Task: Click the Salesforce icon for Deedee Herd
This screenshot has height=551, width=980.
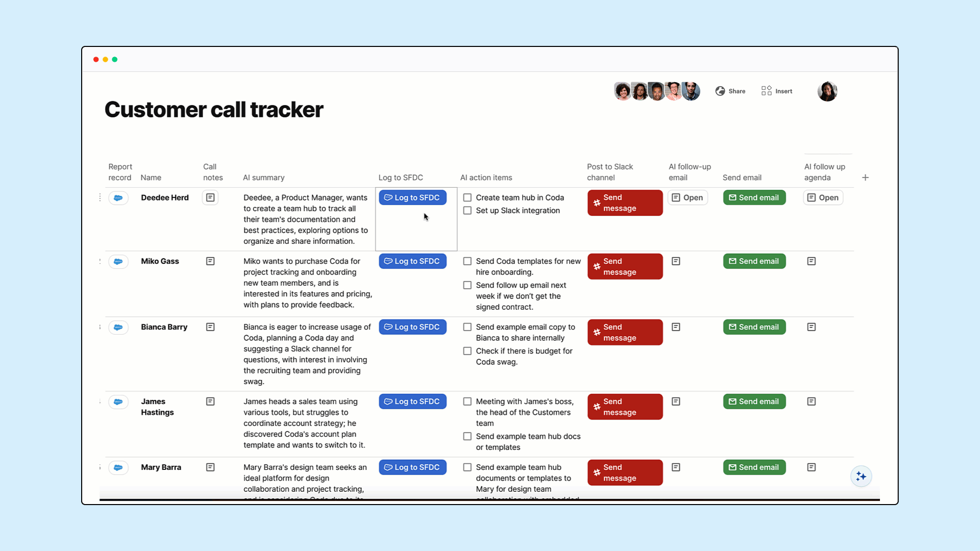Action: click(x=118, y=197)
